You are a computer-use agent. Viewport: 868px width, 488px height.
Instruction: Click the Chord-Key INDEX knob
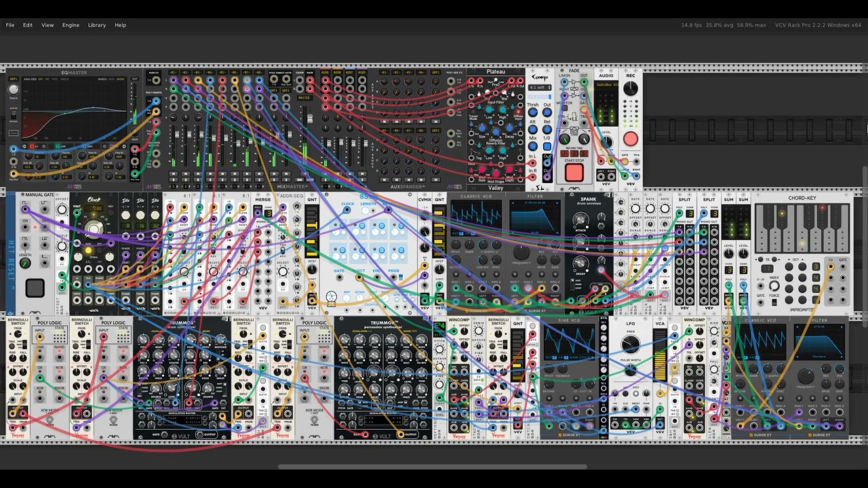tap(774, 285)
